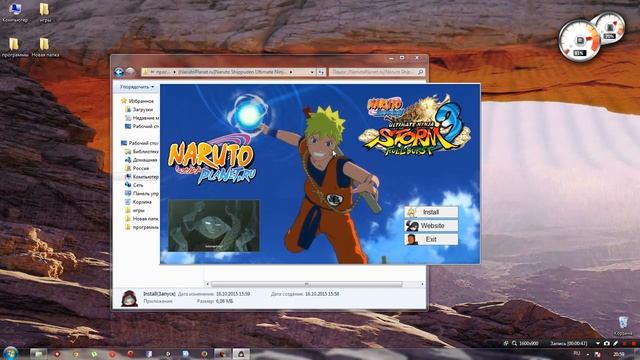
Task: Click Exit in the Naruto installer
Action: point(431,239)
